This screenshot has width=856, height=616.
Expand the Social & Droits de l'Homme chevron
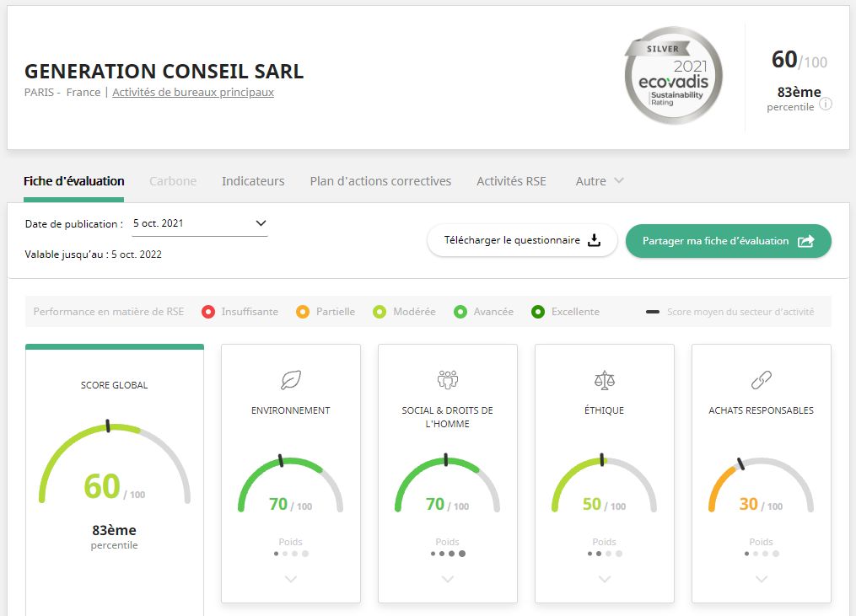[448, 579]
